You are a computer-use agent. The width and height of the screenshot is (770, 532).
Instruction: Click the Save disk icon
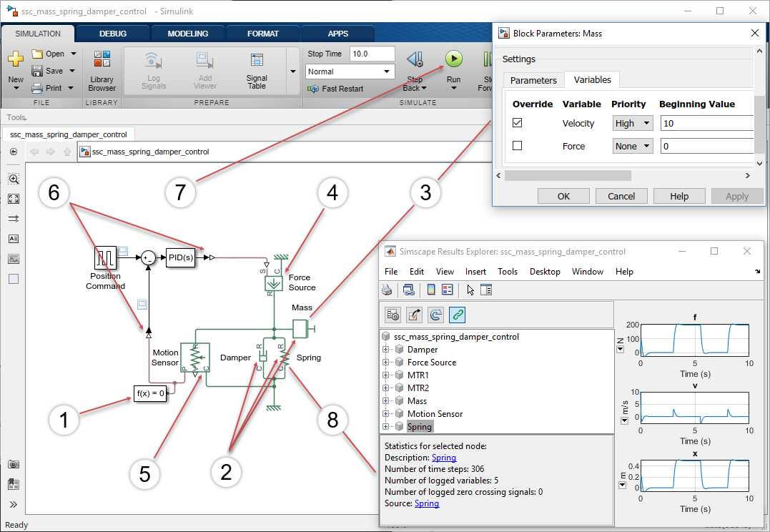tap(37, 71)
